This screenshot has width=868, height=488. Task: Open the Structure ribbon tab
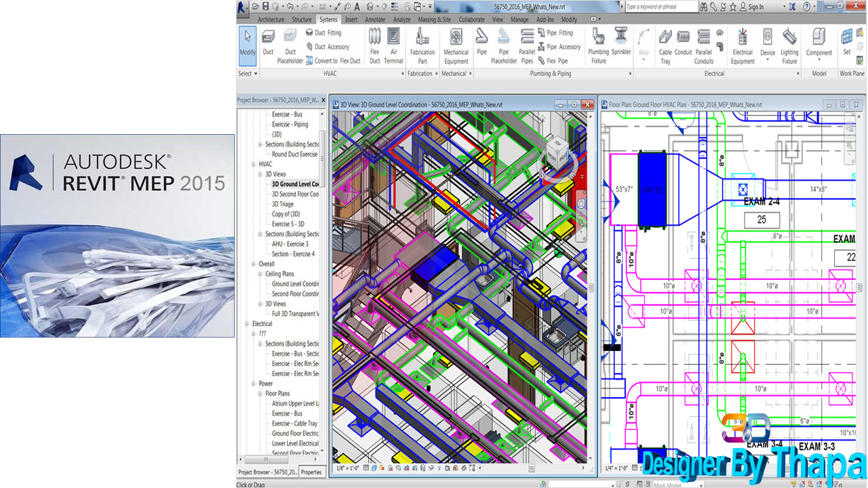[302, 20]
